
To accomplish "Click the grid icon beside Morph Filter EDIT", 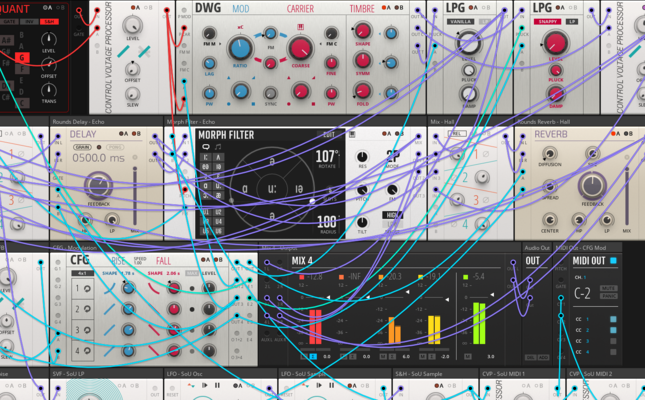I will [x=352, y=134].
